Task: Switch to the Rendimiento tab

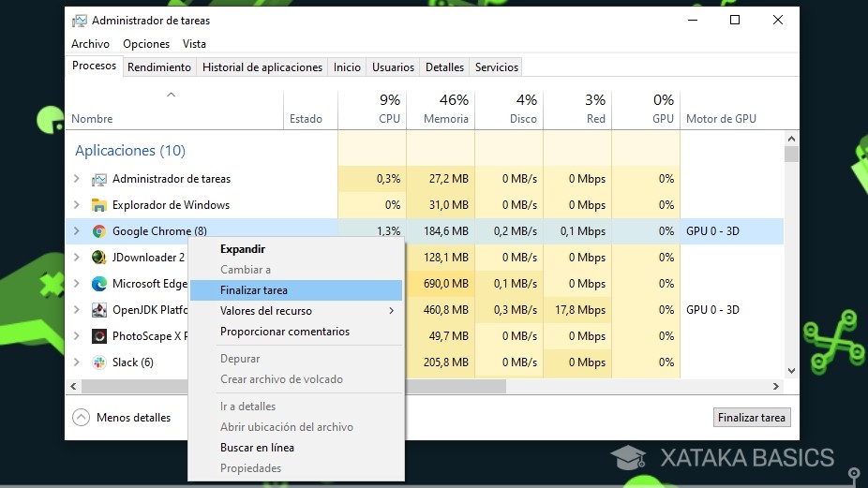Action: (158, 67)
